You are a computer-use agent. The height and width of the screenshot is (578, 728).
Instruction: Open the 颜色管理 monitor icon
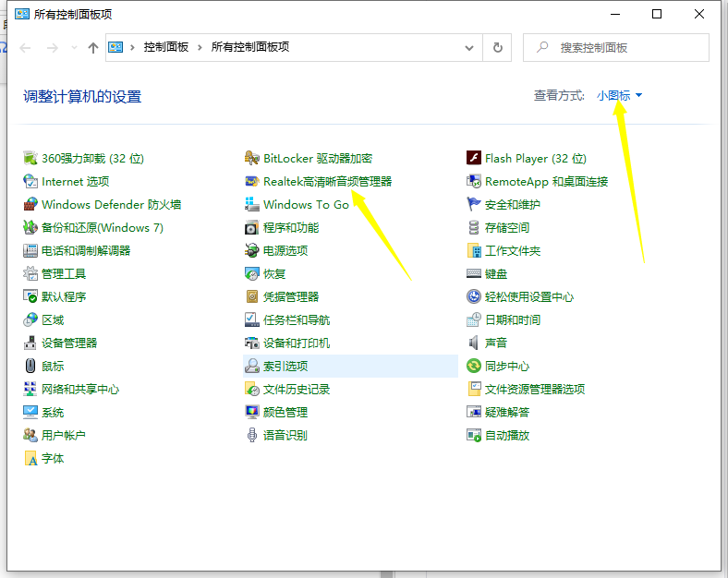pyautogui.click(x=251, y=413)
